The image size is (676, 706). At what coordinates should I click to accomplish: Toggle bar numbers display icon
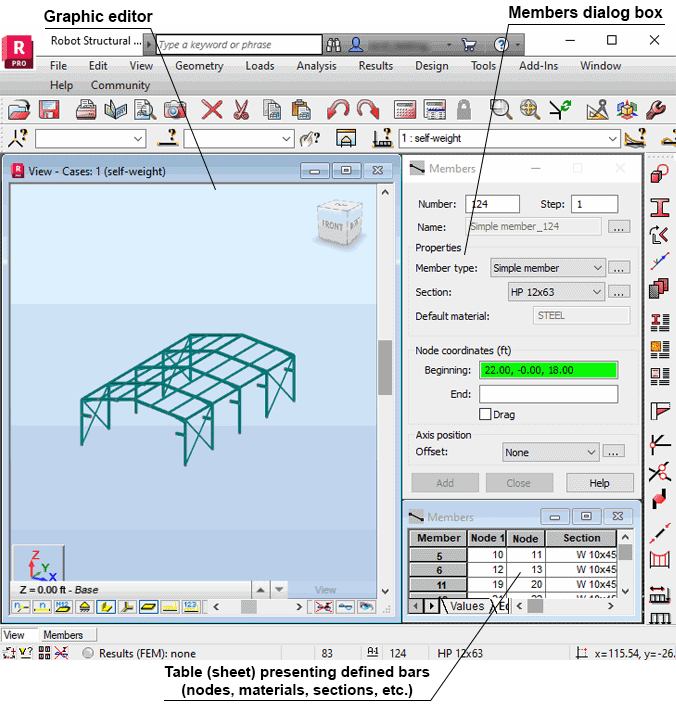tap(42, 607)
